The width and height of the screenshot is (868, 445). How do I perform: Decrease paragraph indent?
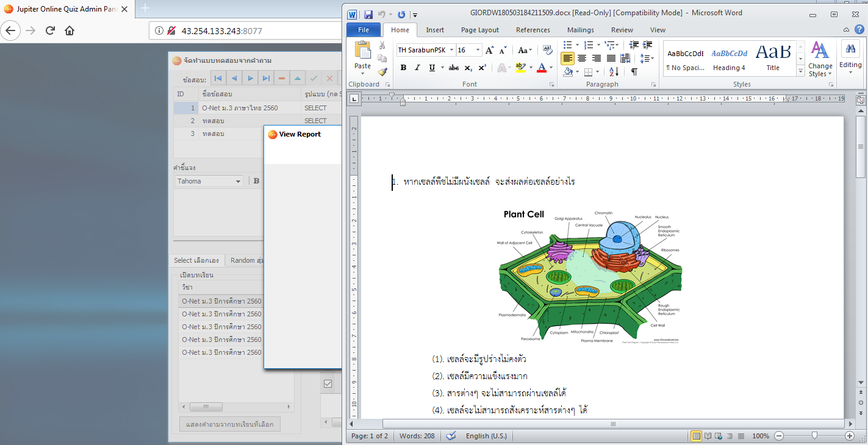[x=633, y=44]
